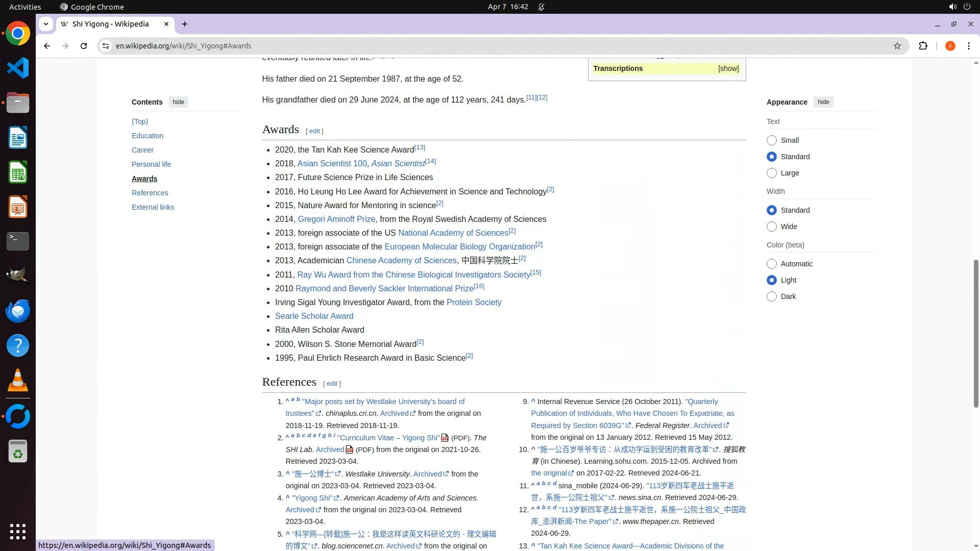This screenshot has width=980, height=551.
Task: Hide the Contents sidebar
Action: 178,102
